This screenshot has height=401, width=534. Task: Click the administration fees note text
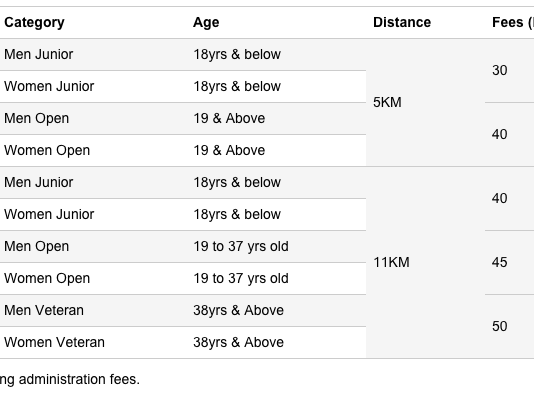click(70, 379)
